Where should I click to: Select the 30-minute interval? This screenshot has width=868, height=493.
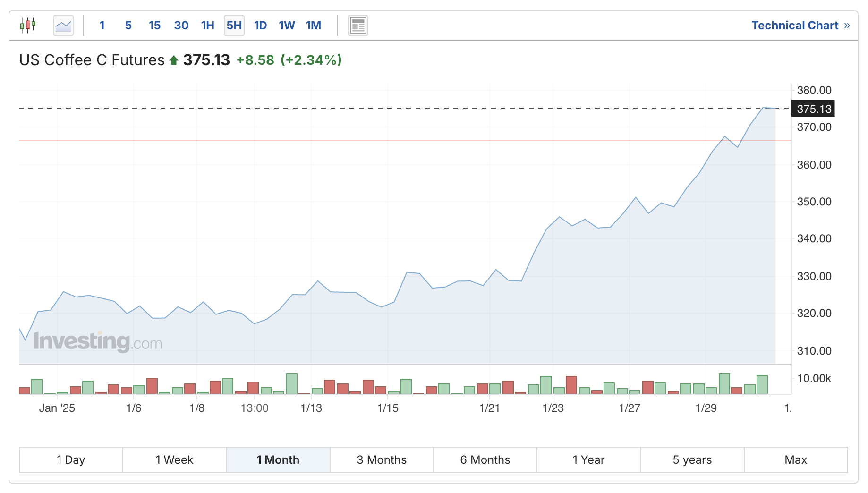click(x=181, y=25)
